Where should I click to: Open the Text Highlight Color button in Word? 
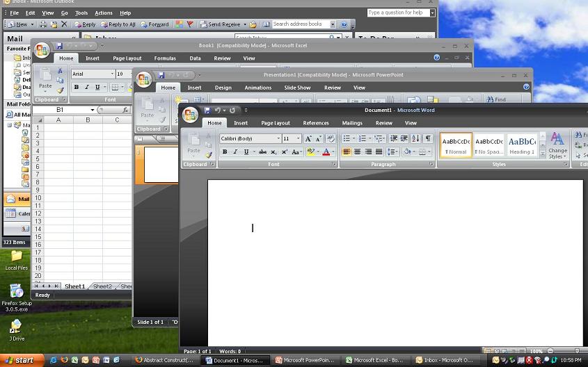310,152
